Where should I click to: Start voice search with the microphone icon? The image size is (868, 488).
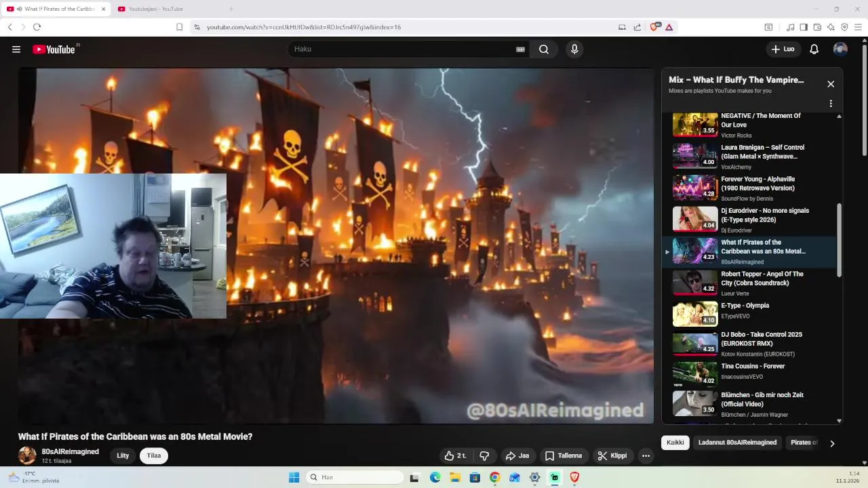pyautogui.click(x=574, y=49)
